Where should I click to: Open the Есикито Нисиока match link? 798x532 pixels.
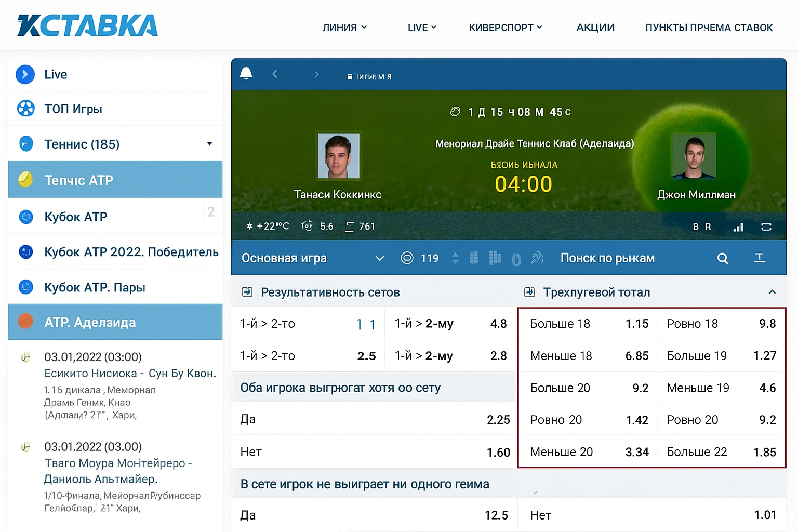tap(130, 374)
